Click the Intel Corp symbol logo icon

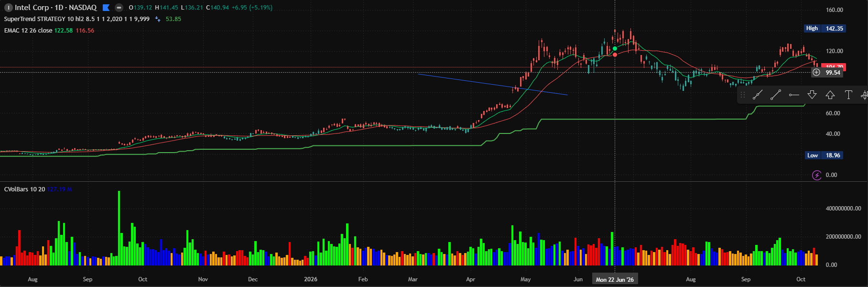8,8
